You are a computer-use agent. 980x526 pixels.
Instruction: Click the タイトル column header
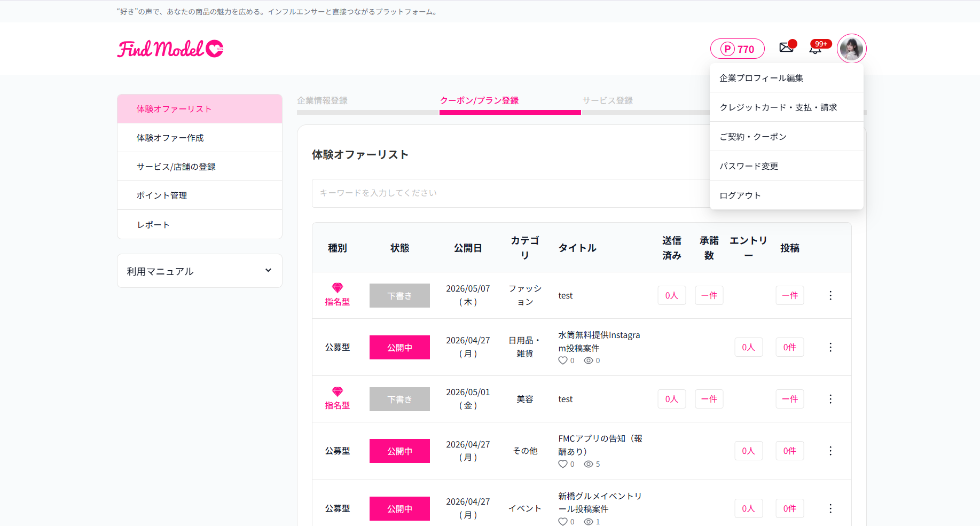coord(577,248)
